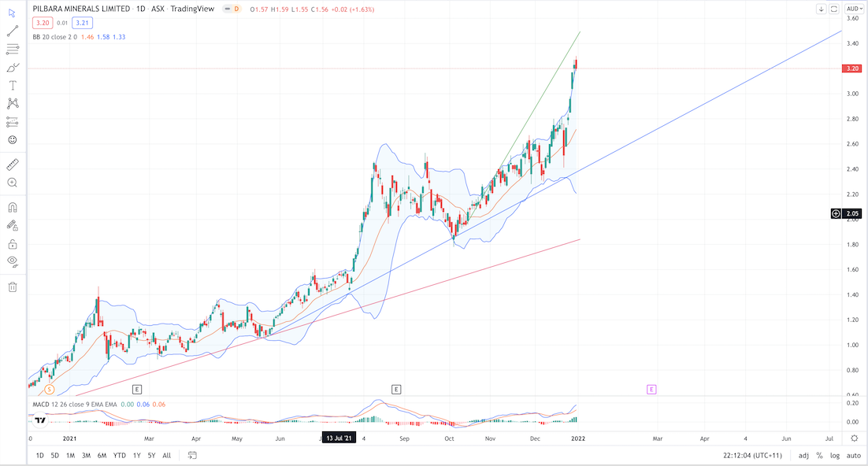The image size is (868, 466).
Task: Open the timezone clock menu
Action: click(x=752, y=456)
